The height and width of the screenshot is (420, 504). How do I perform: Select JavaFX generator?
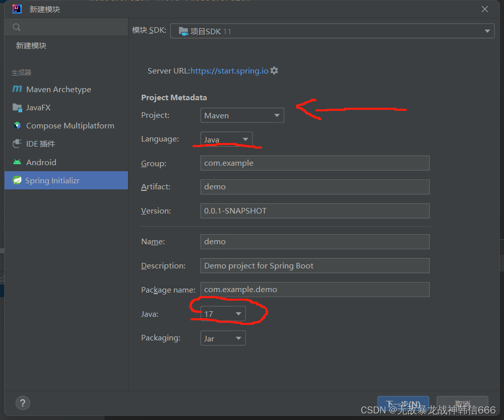point(66,108)
